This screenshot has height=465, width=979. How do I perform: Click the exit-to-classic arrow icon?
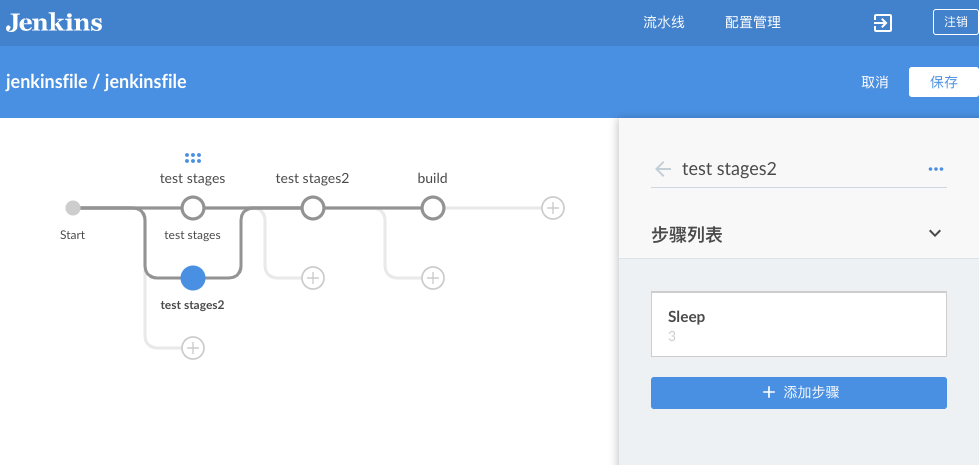point(882,23)
